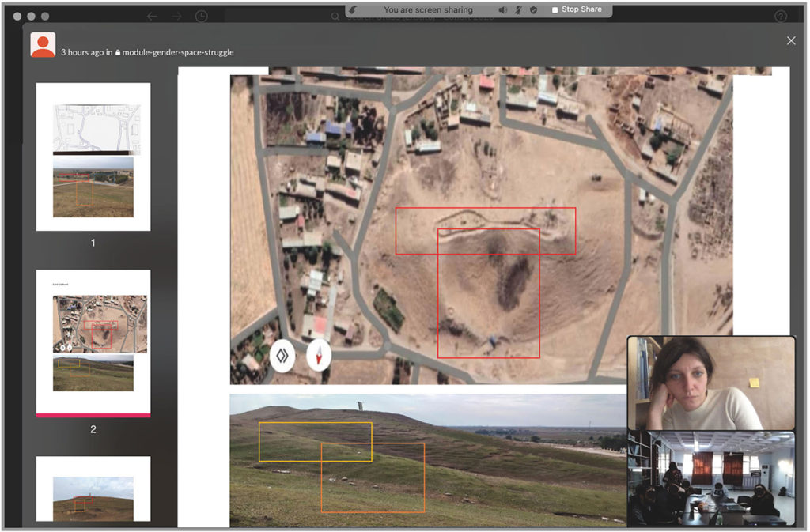Screen dimensions: 810x532
Task: Click the back arrow in the window toolbar
Action: (151, 17)
